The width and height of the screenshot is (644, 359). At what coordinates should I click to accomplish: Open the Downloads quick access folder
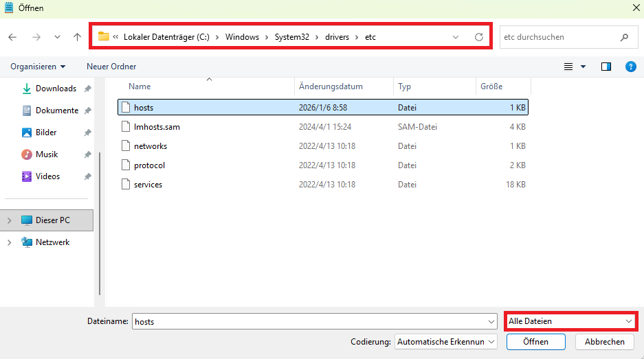click(55, 89)
